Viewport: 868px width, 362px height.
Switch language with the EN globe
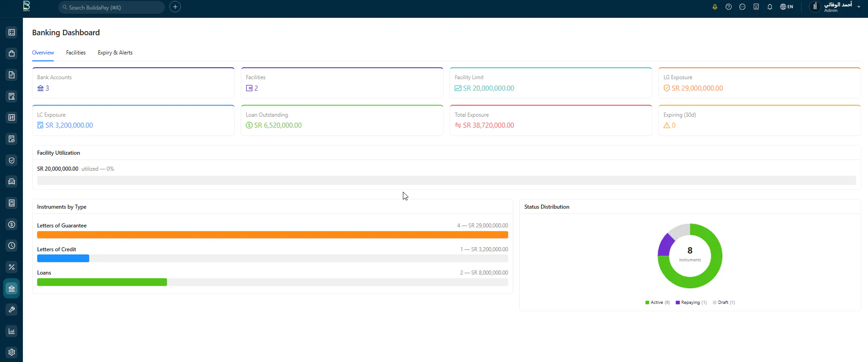pyautogui.click(x=787, y=7)
